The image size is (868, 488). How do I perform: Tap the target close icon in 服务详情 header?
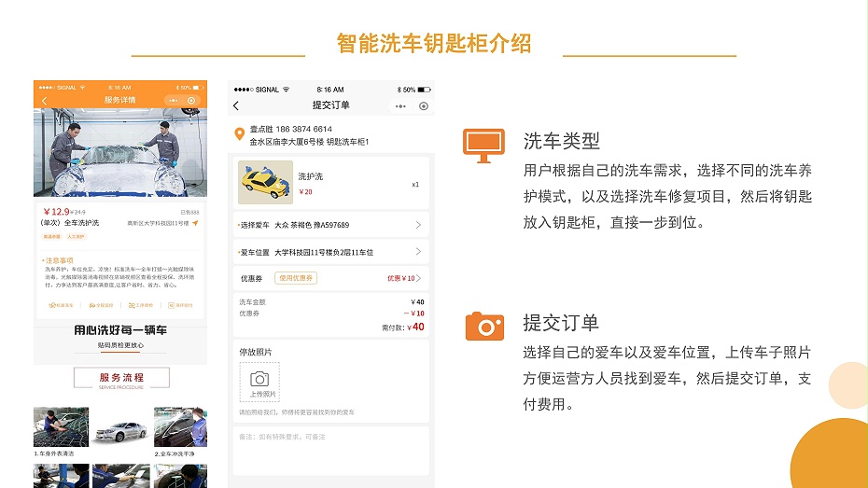pyautogui.click(x=191, y=100)
